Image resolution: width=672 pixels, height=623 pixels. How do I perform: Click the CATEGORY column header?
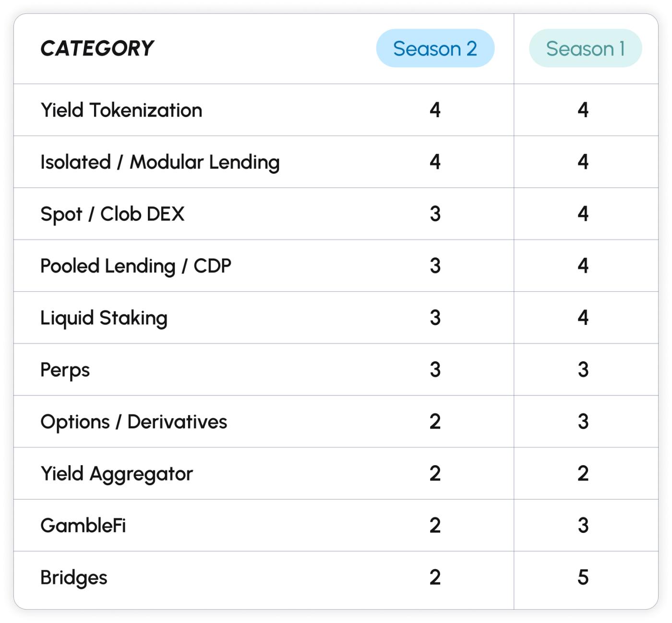[97, 48]
